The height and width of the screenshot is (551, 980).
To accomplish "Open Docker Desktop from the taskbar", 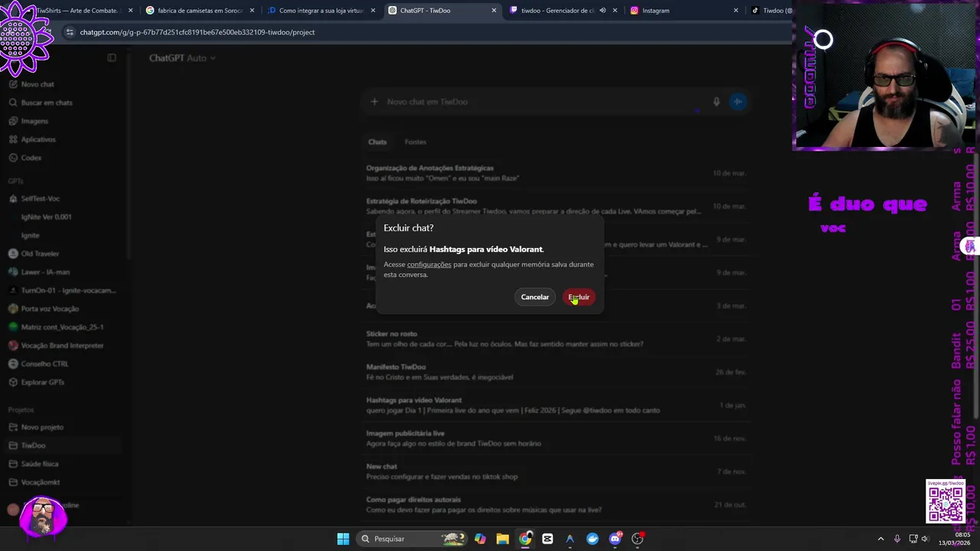I will pos(593,539).
